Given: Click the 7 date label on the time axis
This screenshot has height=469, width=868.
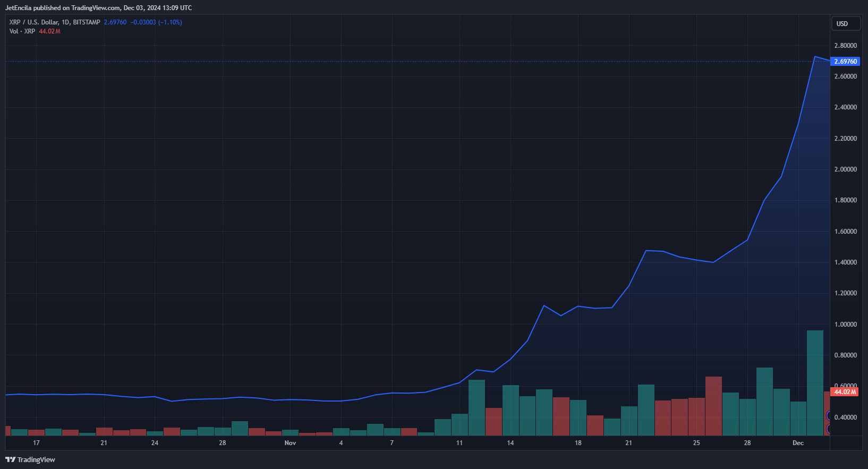Looking at the screenshot, I should (x=392, y=443).
